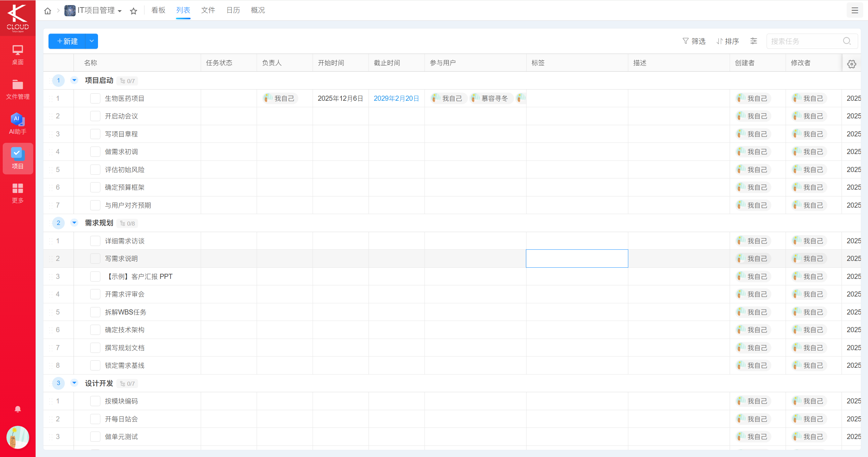Click the search magnifier icon
Viewport: 868px width, 457px height.
pos(847,41)
